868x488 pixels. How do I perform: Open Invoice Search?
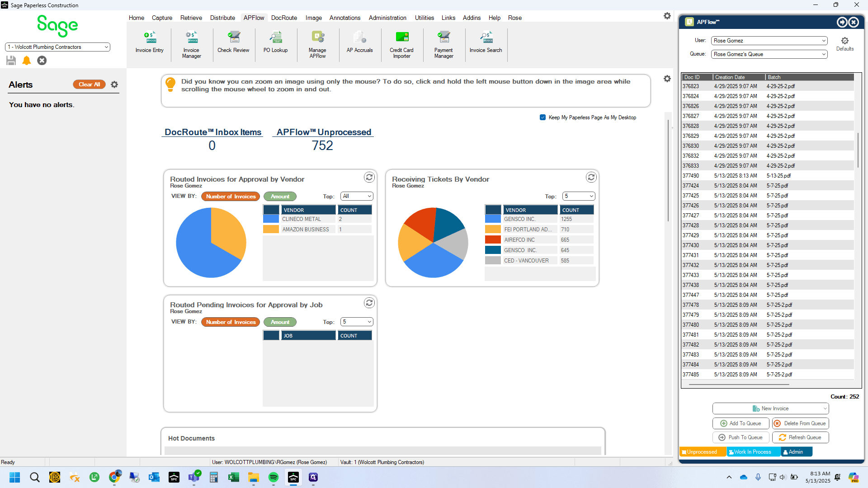[x=486, y=42]
